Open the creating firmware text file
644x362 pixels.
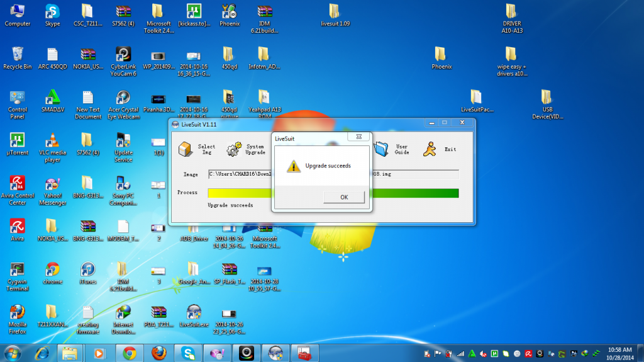pyautogui.click(x=87, y=320)
